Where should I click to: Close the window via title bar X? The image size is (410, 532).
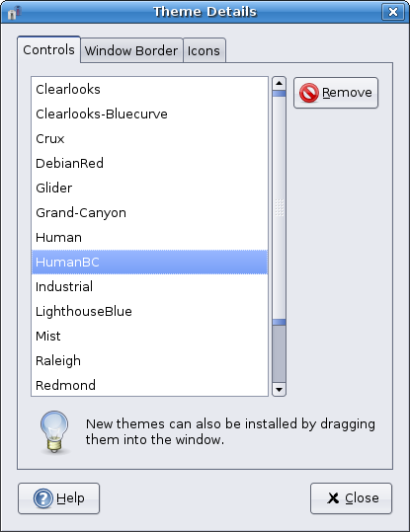[x=392, y=12]
